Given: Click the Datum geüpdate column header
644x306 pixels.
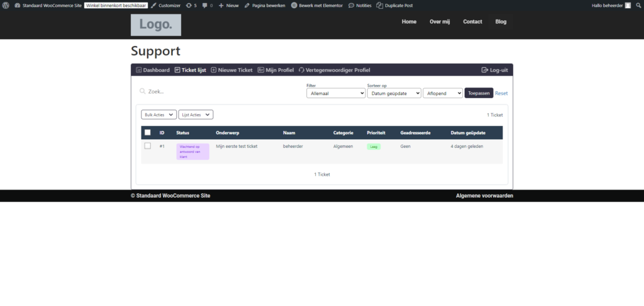Looking at the screenshot, I should click(468, 133).
